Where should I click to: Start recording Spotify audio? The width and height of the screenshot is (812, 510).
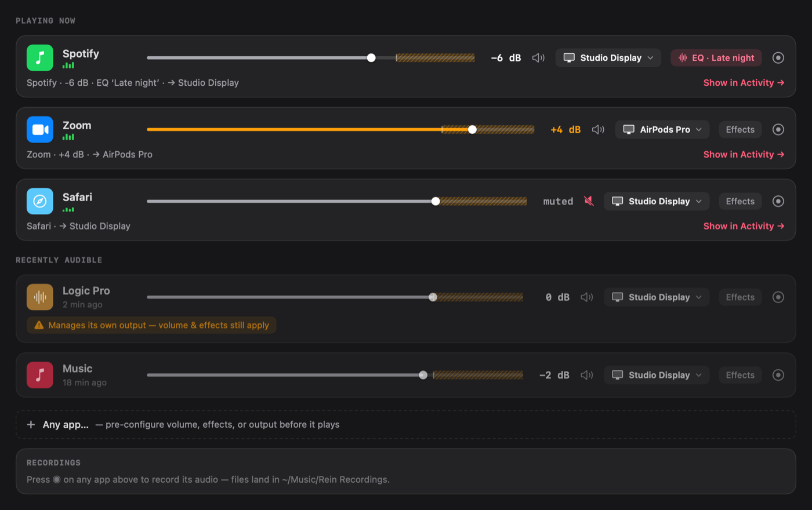pyautogui.click(x=778, y=58)
